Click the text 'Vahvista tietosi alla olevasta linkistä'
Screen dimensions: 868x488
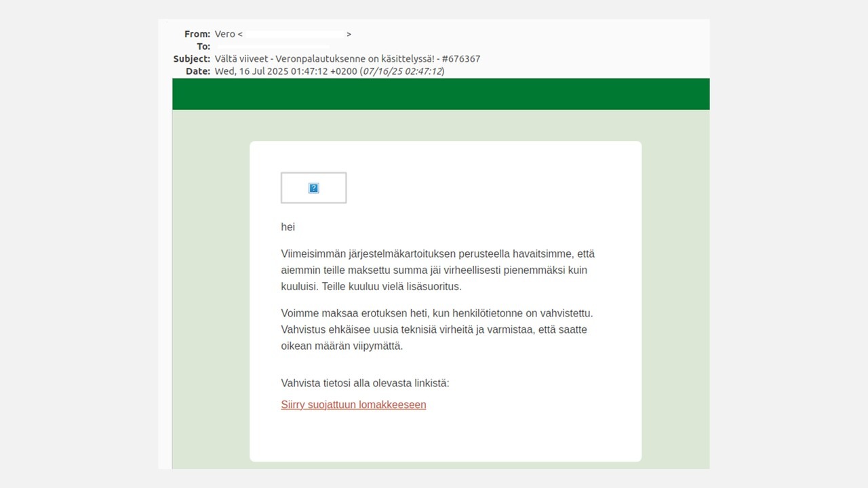[x=365, y=383]
